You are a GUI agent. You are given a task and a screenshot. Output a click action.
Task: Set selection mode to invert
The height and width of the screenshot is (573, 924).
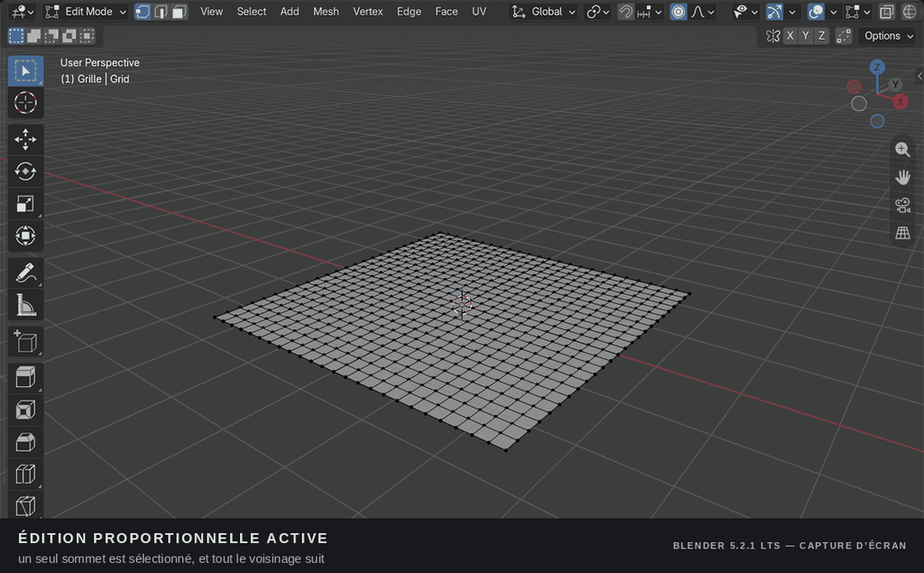tap(69, 36)
